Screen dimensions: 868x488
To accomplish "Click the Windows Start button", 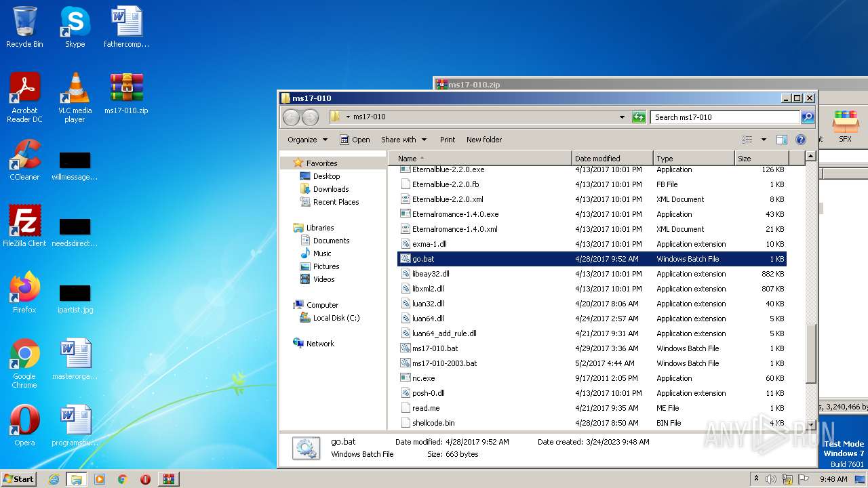I will [18, 479].
